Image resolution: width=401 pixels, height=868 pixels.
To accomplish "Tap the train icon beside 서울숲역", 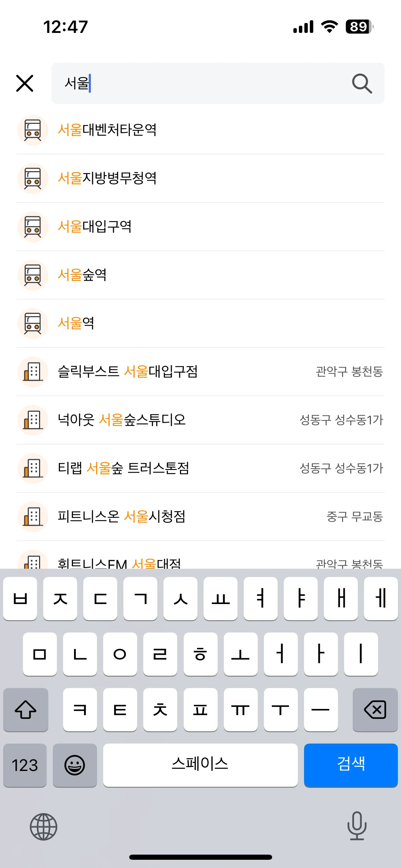I will click(x=33, y=275).
